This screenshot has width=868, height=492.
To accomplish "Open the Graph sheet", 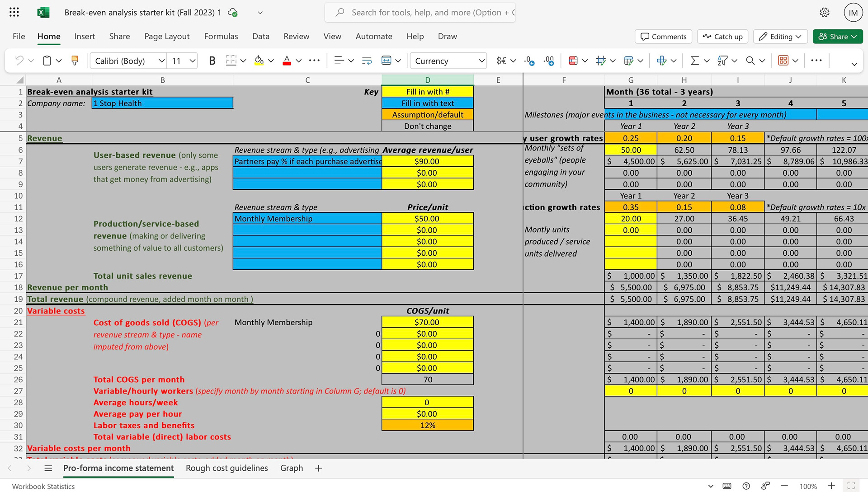I will [292, 468].
